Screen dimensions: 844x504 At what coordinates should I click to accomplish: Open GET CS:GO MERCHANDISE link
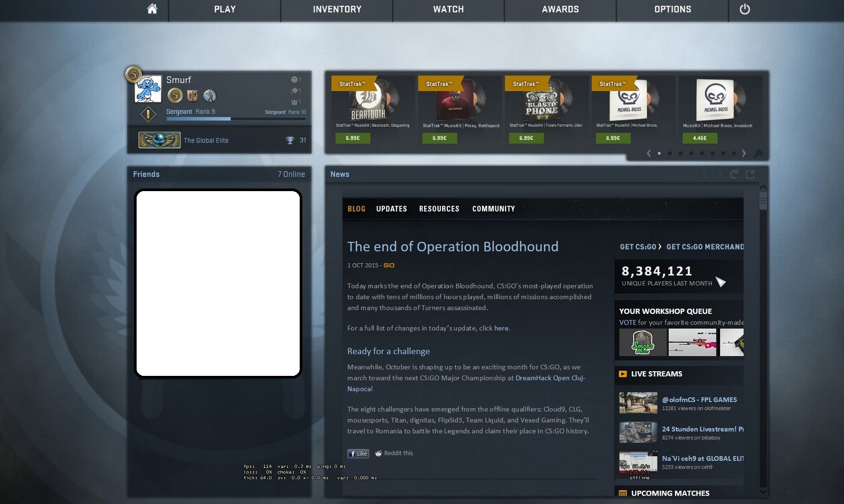point(705,247)
